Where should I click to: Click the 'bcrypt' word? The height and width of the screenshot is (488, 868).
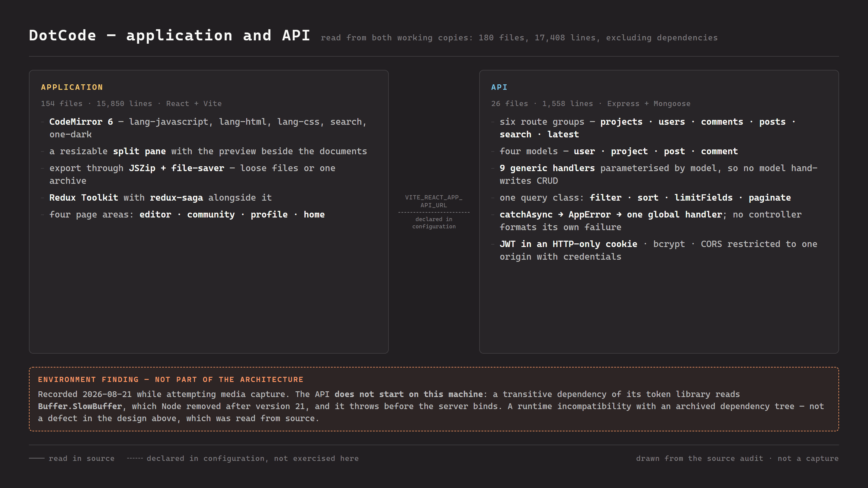pos(669,244)
